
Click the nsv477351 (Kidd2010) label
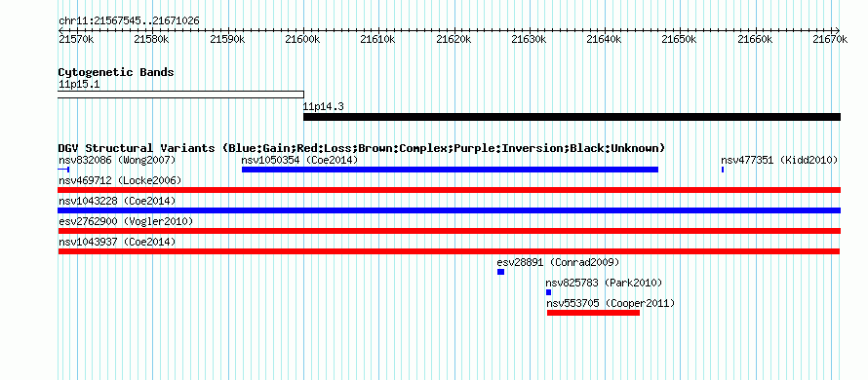(779, 160)
